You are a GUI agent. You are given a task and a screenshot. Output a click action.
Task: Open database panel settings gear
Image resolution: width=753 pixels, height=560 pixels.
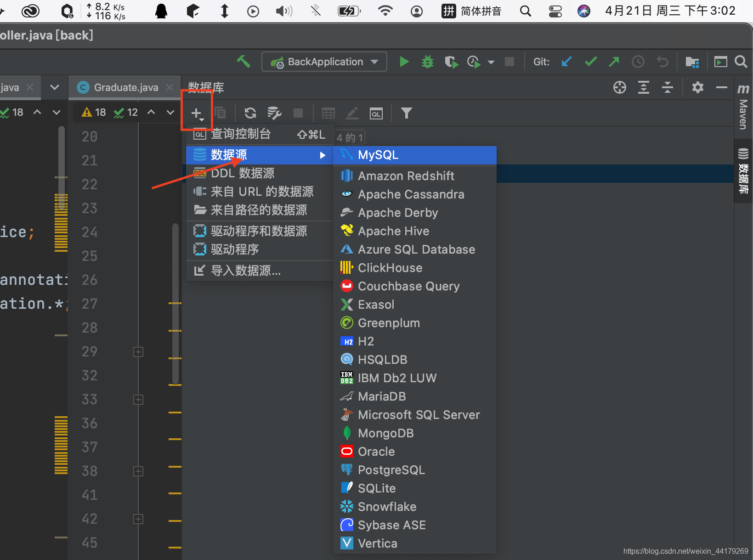(698, 87)
